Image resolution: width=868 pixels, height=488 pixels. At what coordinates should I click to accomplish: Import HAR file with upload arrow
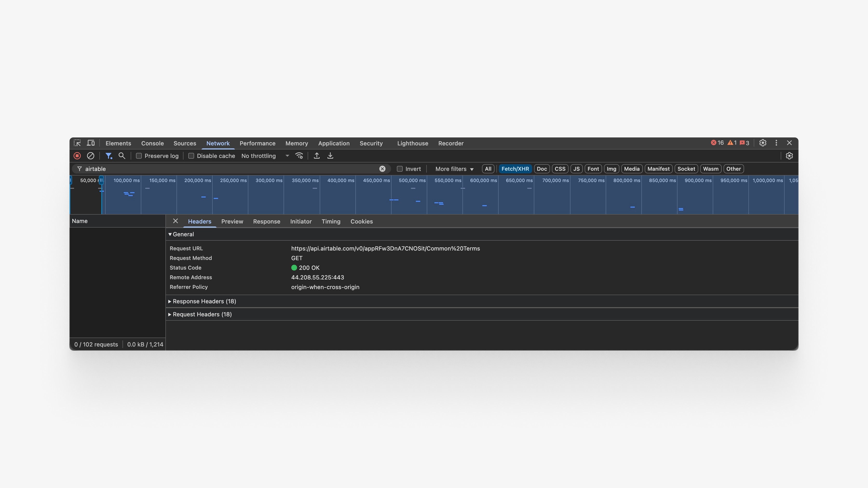(x=316, y=156)
